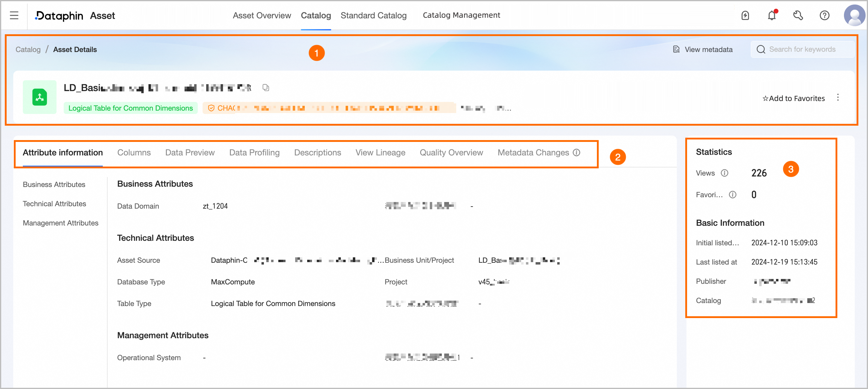
Task: Jump to Technical Attributes section
Action: [x=54, y=204]
